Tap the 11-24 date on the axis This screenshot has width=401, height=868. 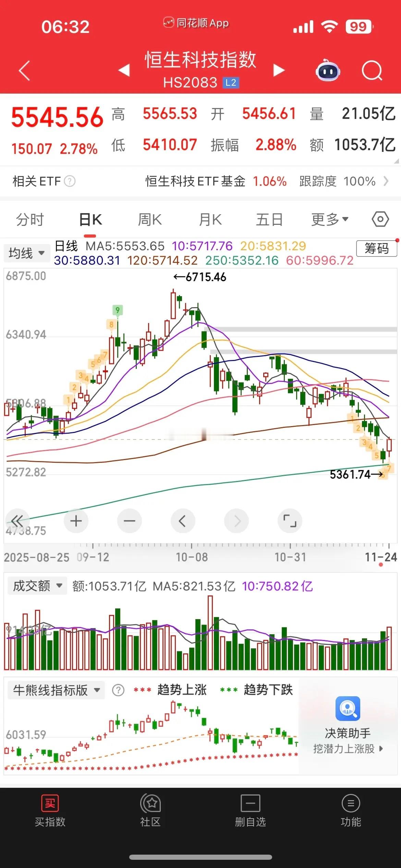[x=381, y=557]
